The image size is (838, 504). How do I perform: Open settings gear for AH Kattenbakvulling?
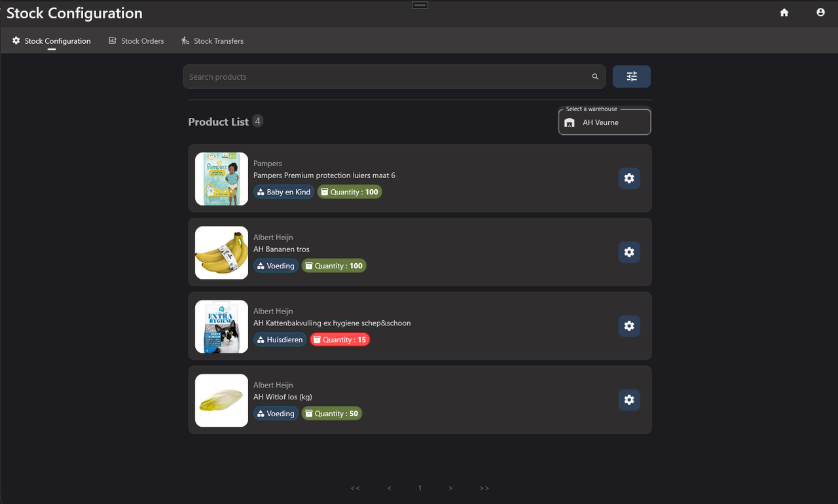tap(629, 326)
